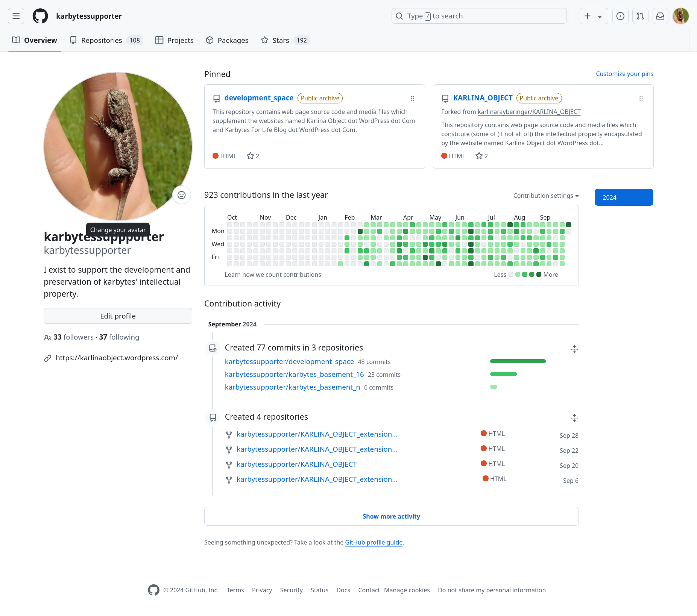Viewport: 697px width, 616px height.
Task: Click Do not share my personal information
Action: 492,590
